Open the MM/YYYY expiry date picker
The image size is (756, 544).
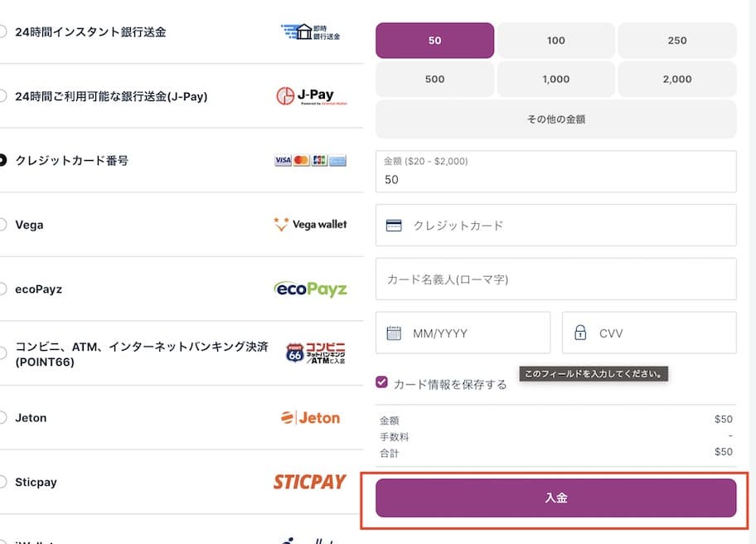(463, 333)
